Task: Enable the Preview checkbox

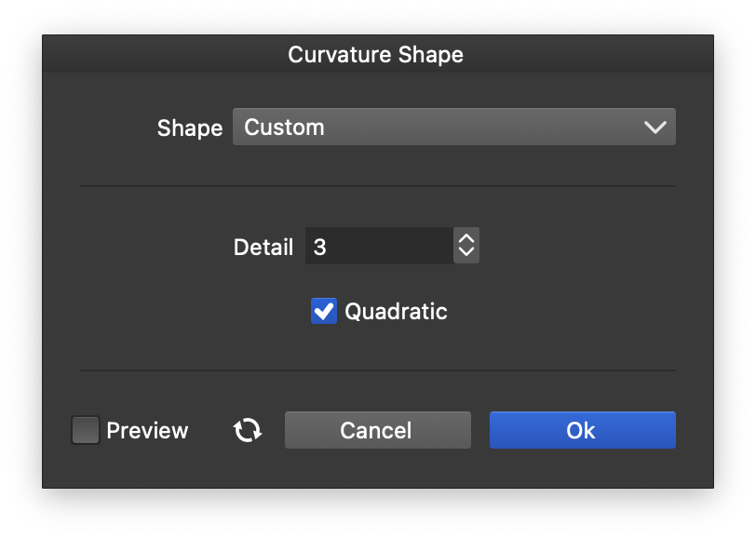Action: (x=86, y=430)
